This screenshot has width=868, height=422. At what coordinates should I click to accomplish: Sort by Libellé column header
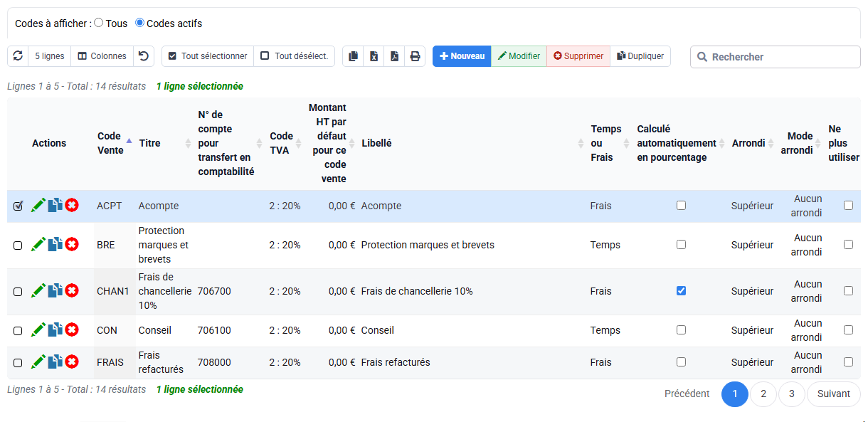[x=472, y=143]
